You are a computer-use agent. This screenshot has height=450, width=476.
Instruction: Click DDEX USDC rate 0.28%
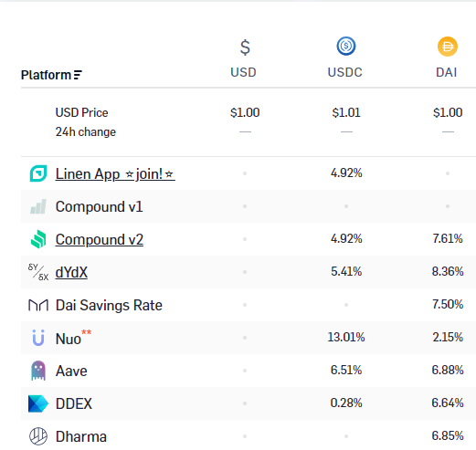[x=346, y=403]
